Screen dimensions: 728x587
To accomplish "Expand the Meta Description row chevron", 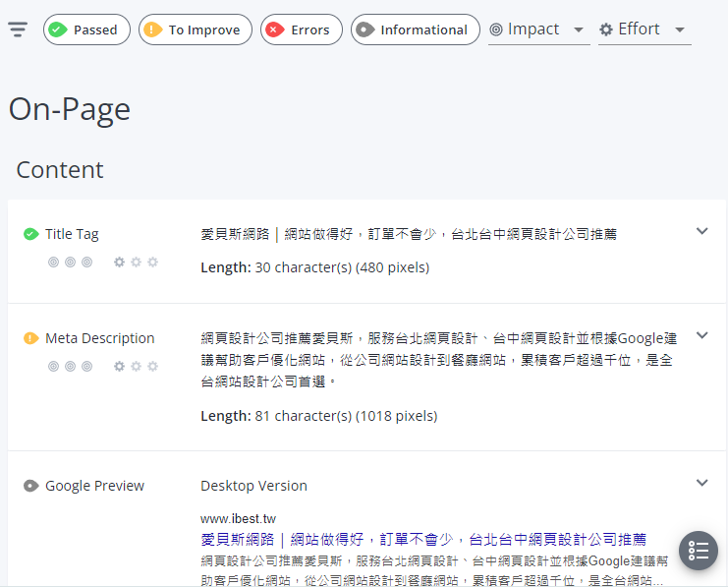I will (x=701, y=335).
